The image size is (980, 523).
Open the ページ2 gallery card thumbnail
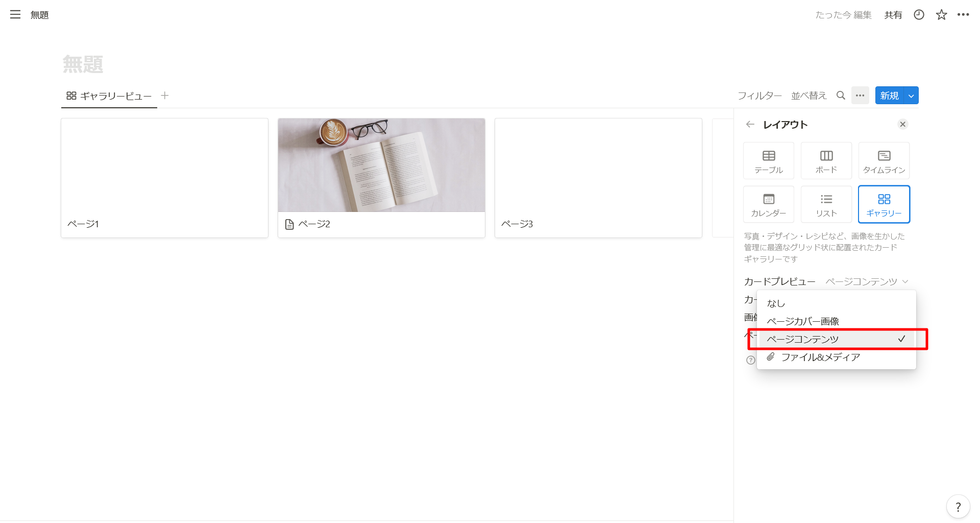(x=381, y=165)
